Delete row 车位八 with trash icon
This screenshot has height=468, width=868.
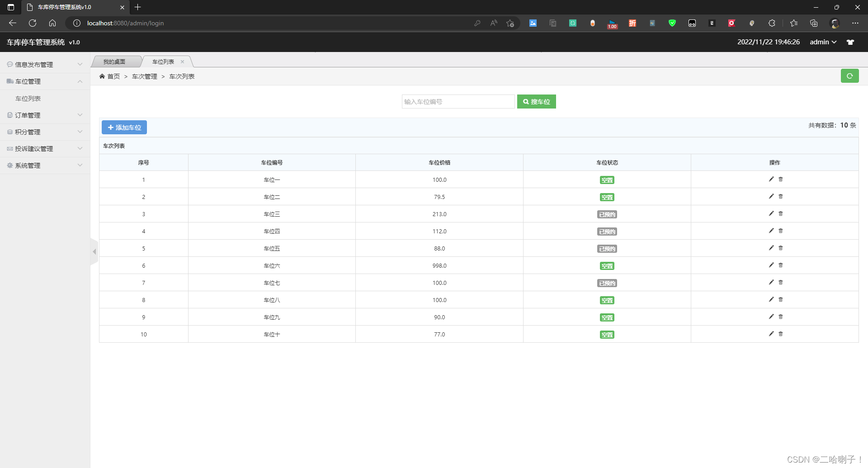coord(781,299)
